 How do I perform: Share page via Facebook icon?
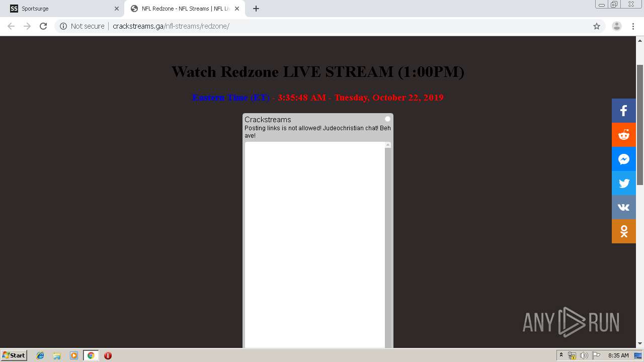(624, 111)
